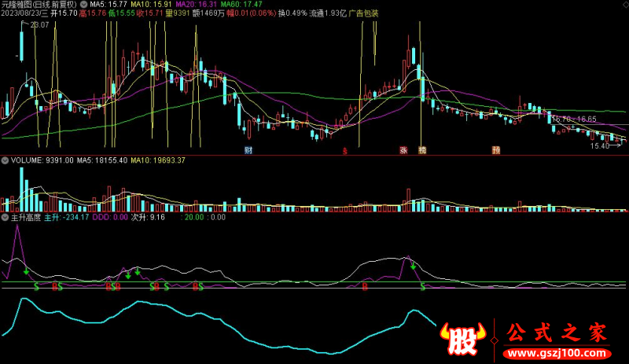Click the 量9391 volume text in header
This screenshot has width=629, height=364.
(178, 13)
